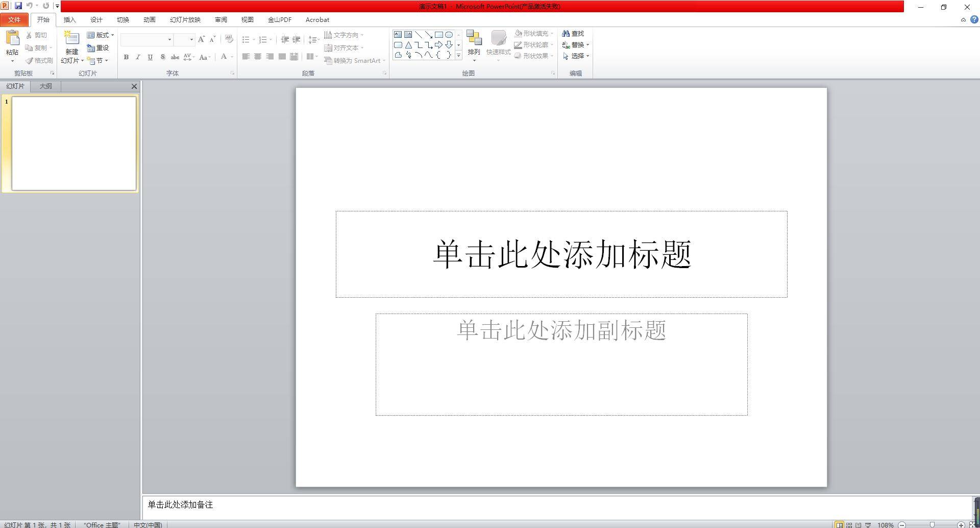The width and height of the screenshot is (980, 528).
Task: Toggle Italic formatting
Action: coord(138,57)
